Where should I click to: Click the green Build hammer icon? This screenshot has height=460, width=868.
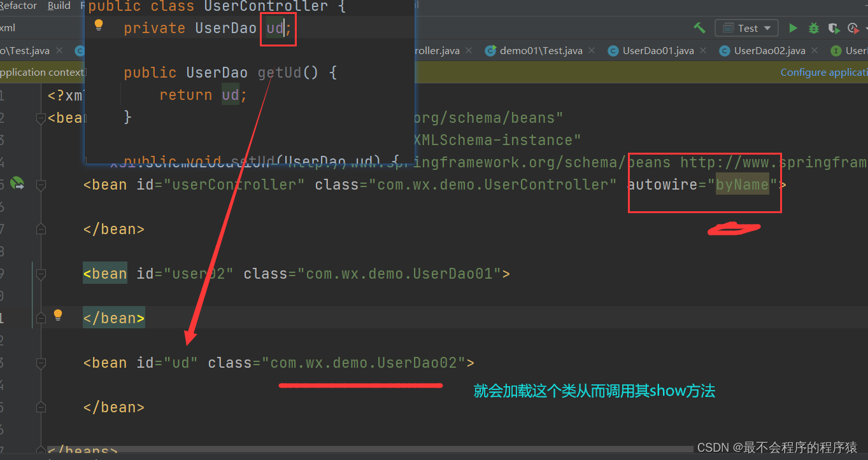tap(699, 28)
